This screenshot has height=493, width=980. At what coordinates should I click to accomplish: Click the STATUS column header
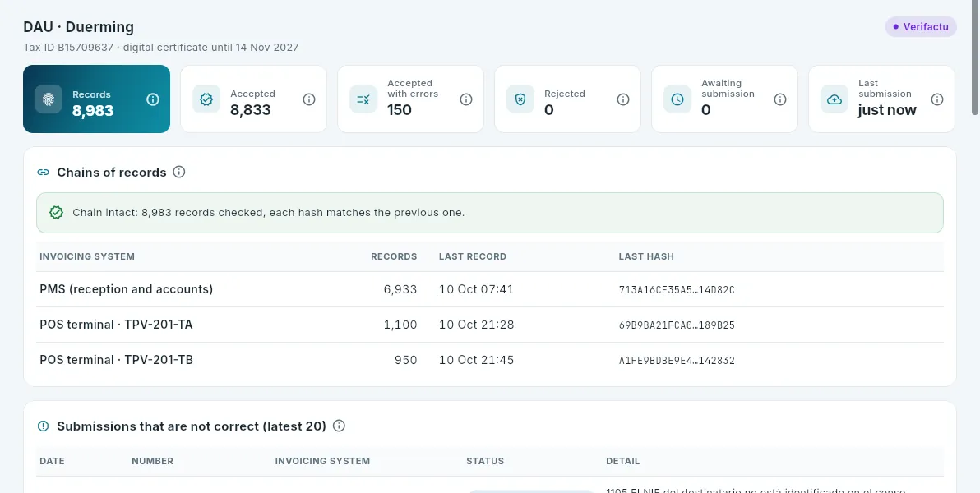(485, 461)
